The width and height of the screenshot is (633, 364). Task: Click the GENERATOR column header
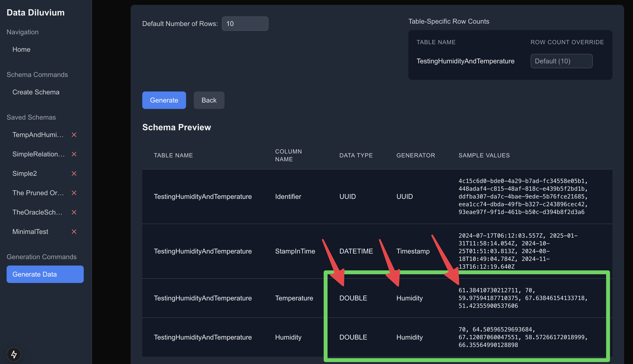click(416, 155)
